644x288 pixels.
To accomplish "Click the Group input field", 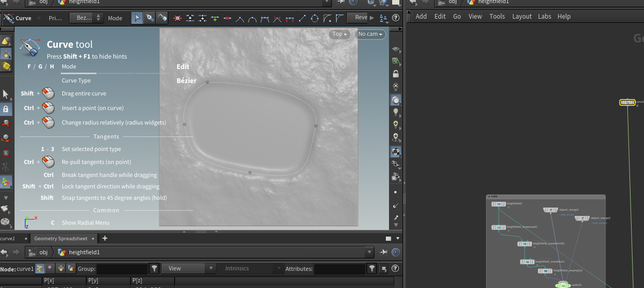I will click(122, 269).
